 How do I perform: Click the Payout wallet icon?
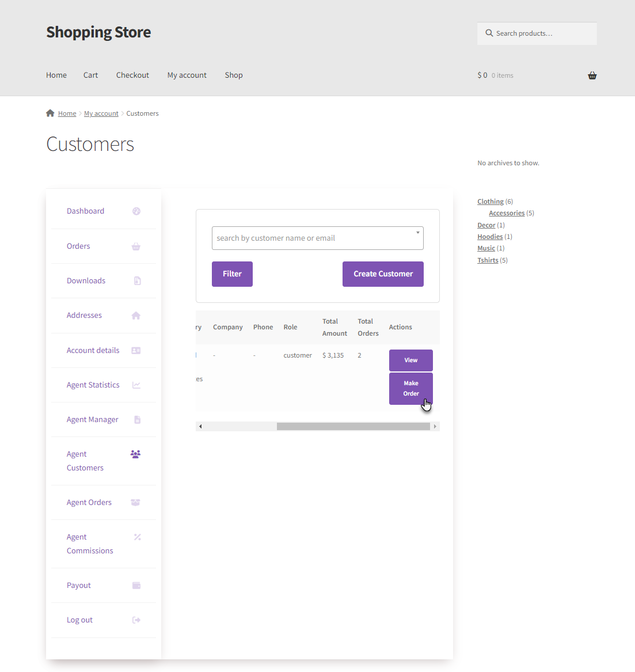tap(136, 586)
